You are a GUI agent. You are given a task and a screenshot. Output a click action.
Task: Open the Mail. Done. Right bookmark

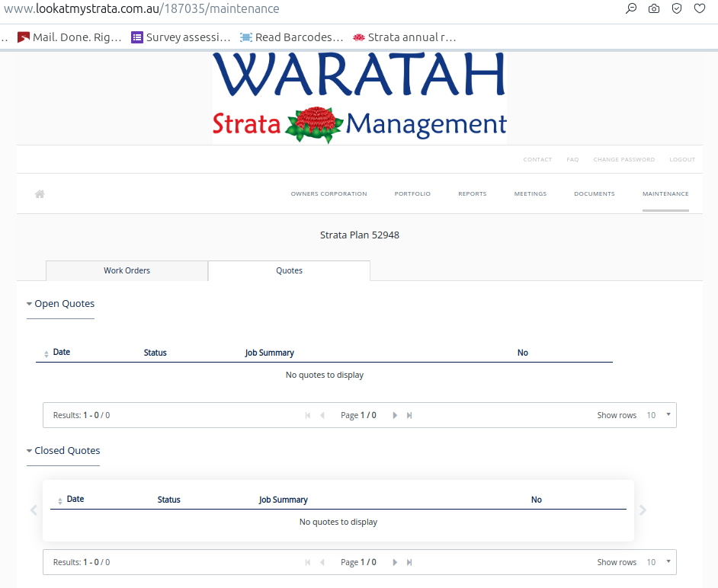pyautogui.click(x=69, y=37)
